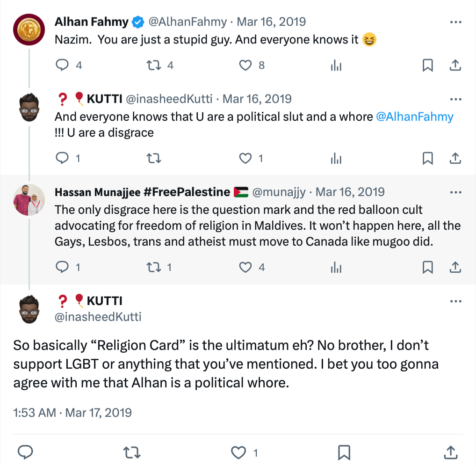
Task: Reply to Hassan Munajjee's tweet
Action: (x=62, y=267)
